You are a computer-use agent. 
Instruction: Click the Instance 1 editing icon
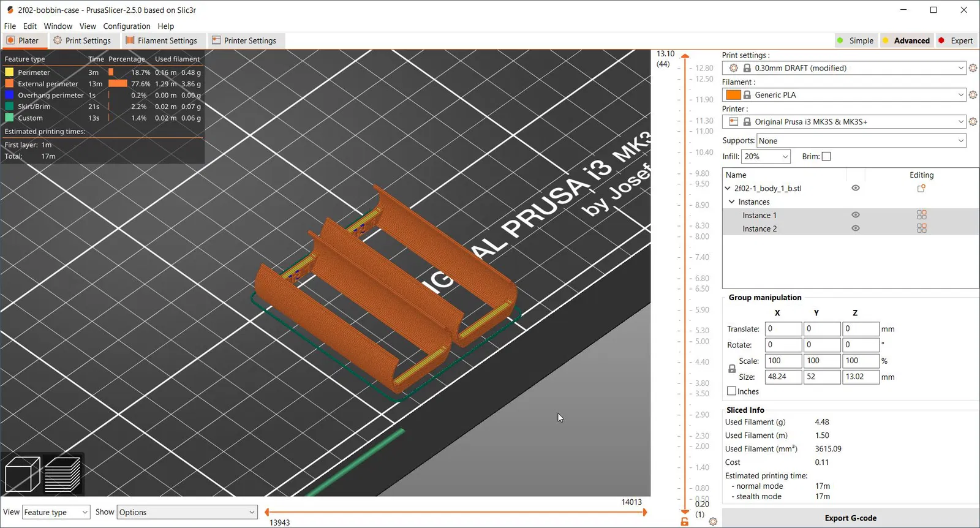click(921, 215)
